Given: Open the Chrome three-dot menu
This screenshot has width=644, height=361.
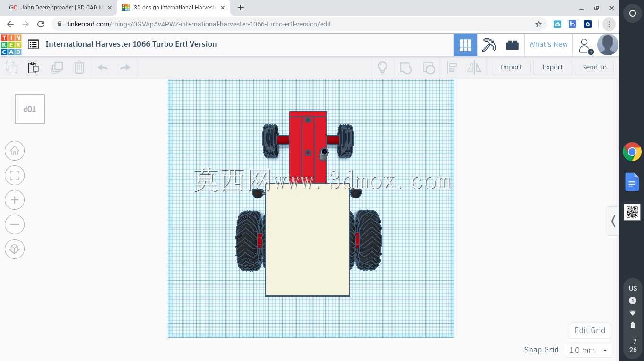Looking at the screenshot, I should [x=609, y=24].
